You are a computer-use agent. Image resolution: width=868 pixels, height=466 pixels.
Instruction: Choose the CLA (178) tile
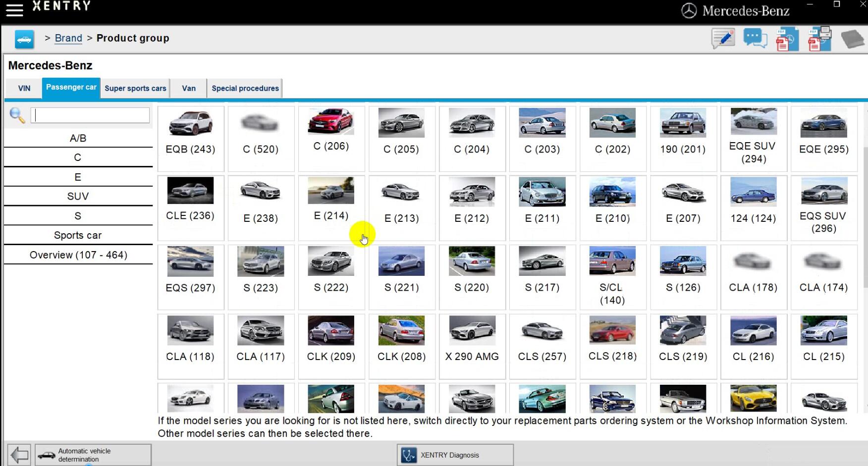754,277
